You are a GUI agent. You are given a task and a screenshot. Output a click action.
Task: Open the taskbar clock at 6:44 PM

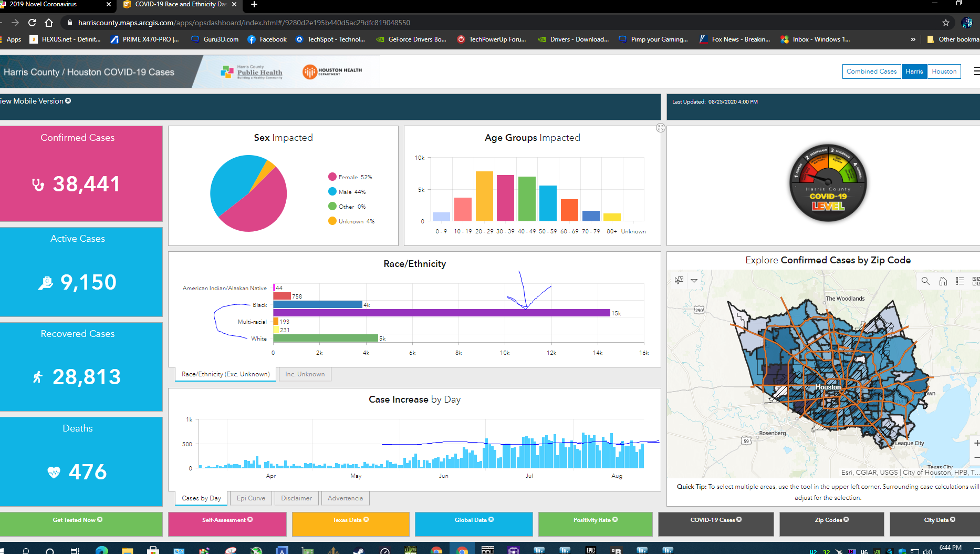[x=951, y=548]
